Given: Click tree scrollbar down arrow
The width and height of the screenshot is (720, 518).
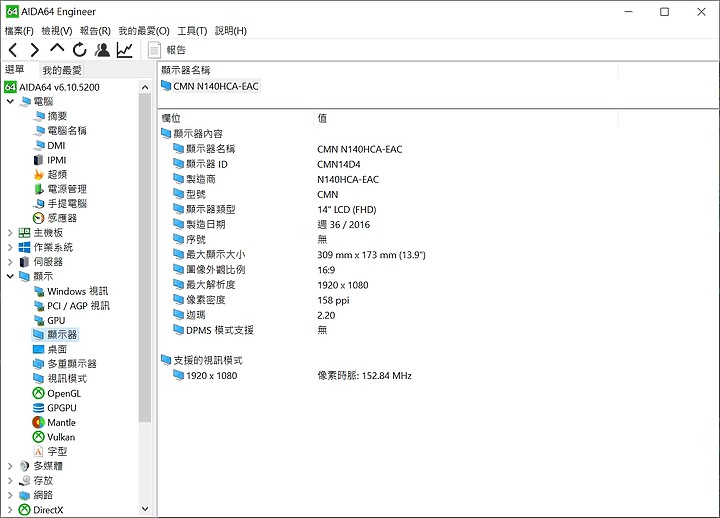Looking at the screenshot, I should click(x=145, y=509).
